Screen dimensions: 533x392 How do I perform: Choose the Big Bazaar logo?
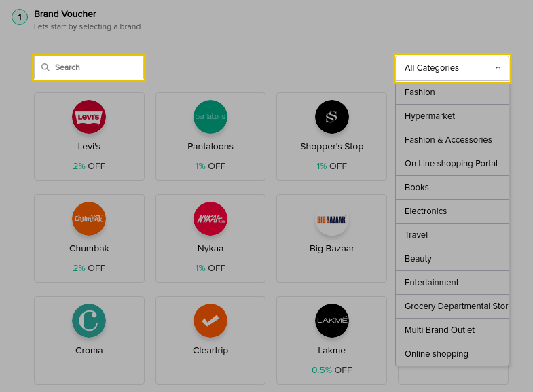(331, 219)
